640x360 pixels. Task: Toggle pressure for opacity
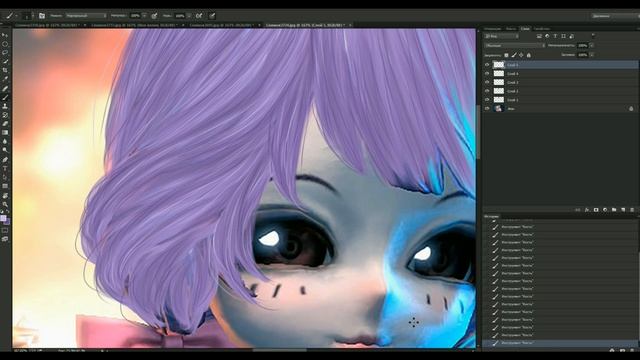pos(154,16)
